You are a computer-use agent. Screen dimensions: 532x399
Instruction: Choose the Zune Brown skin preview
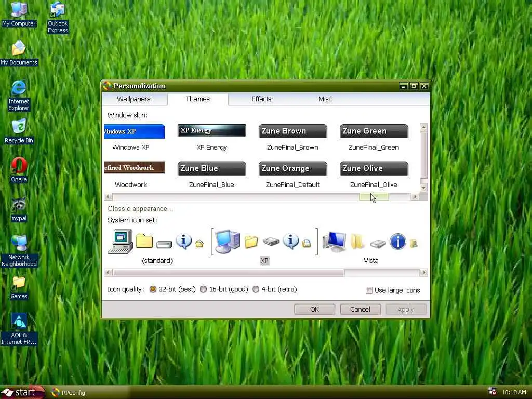pyautogui.click(x=293, y=131)
